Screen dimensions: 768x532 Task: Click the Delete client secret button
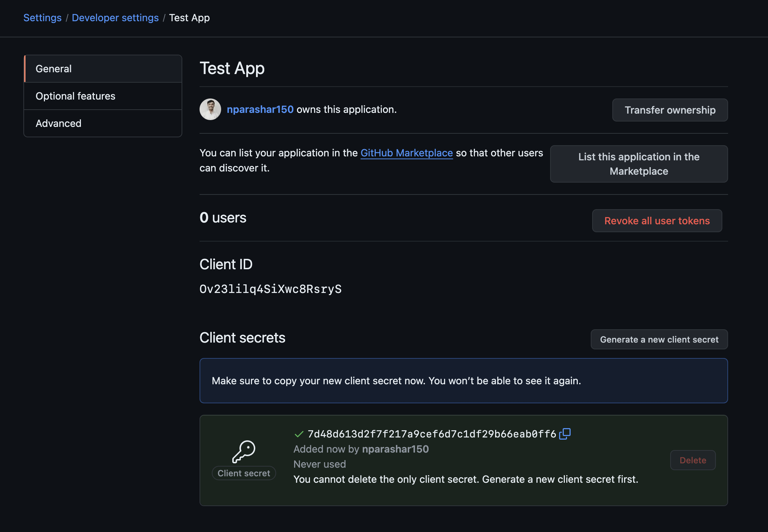click(692, 460)
